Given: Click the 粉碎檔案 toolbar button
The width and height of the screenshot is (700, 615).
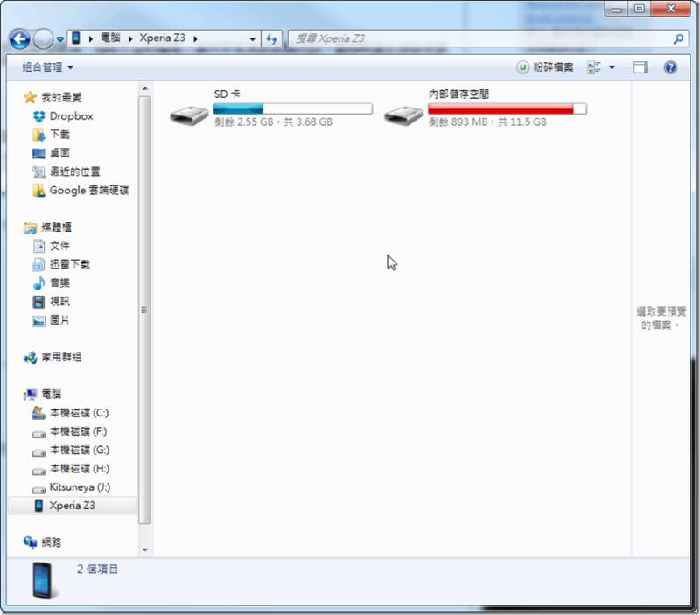Looking at the screenshot, I should tap(544, 67).
